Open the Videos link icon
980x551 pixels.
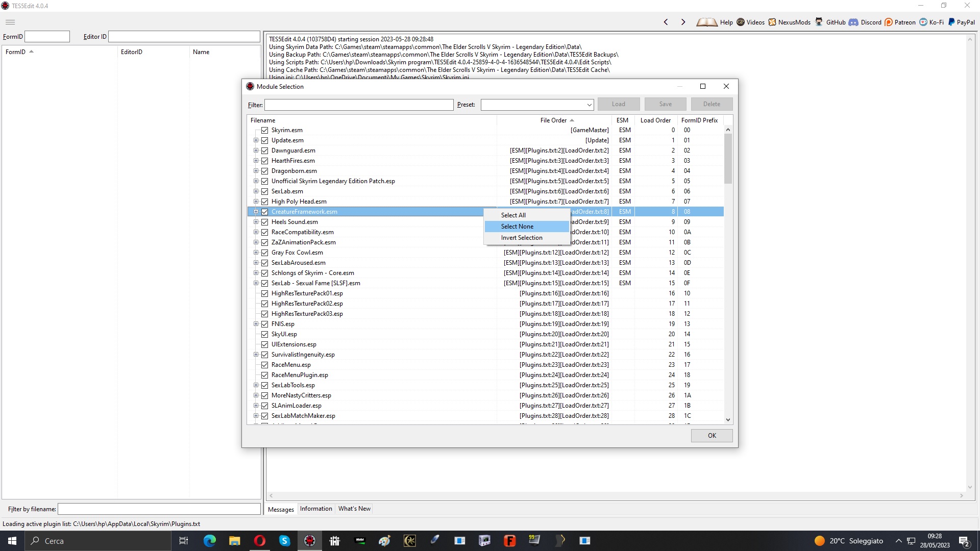point(741,22)
